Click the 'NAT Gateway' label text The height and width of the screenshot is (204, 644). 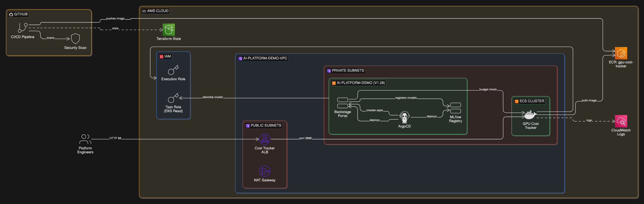pyautogui.click(x=264, y=180)
